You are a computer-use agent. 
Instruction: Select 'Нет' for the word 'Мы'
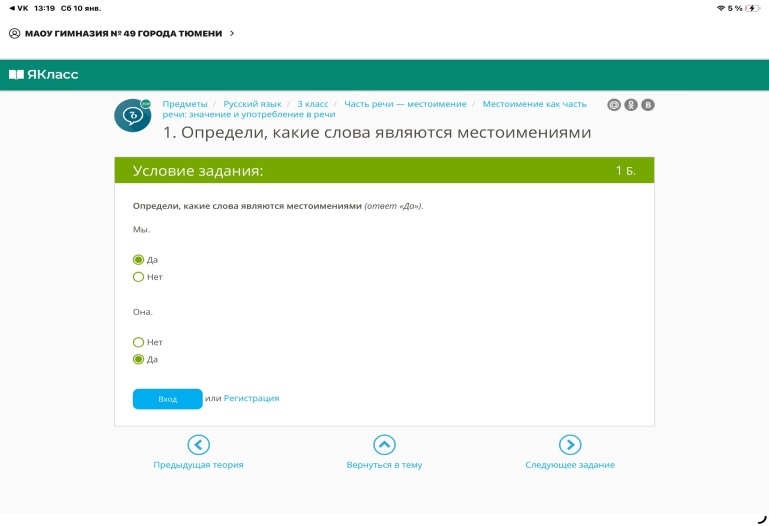tap(139, 277)
